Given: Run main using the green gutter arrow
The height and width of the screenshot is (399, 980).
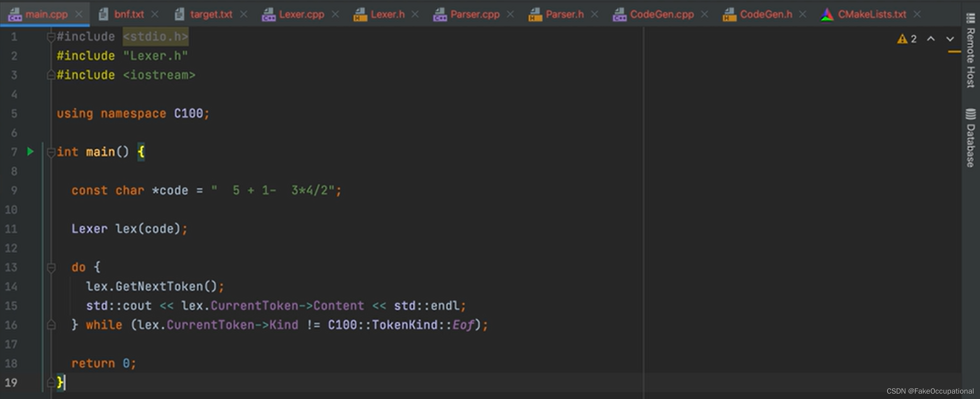Looking at the screenshot, I should coord(30,152).
